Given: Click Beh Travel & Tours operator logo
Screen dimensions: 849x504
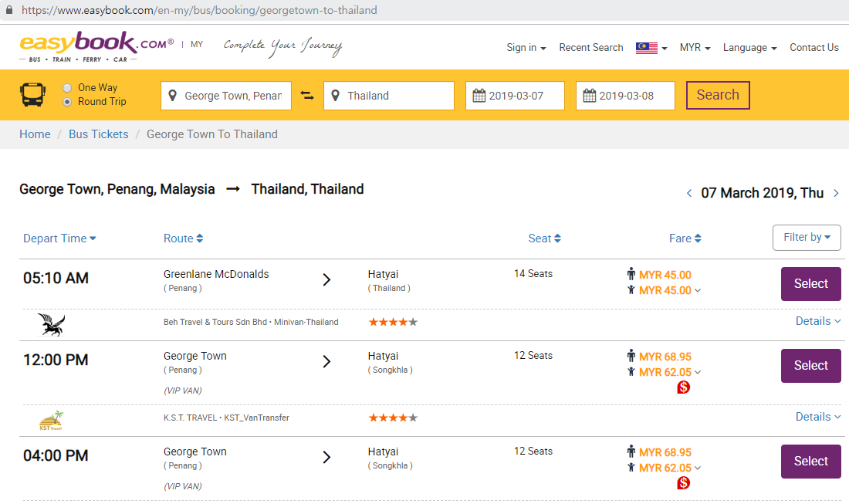Looking at the screenshot, I should [x=52, y=324].
